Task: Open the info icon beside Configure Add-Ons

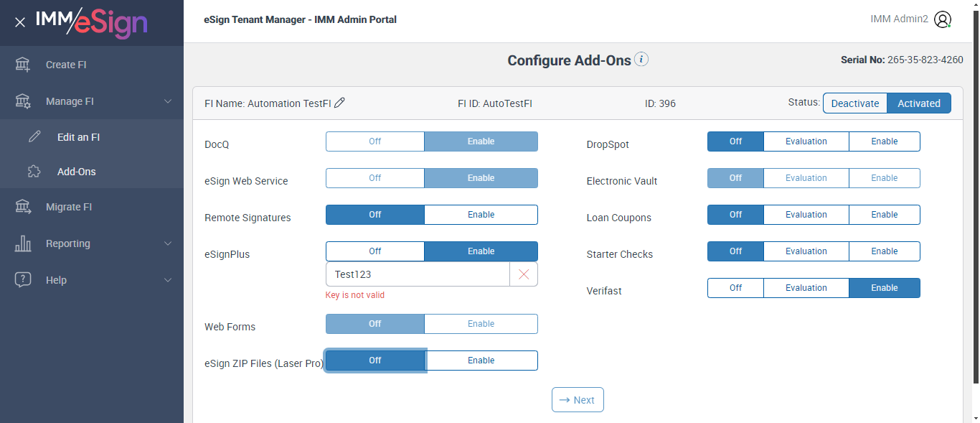Action: point(641,60)
